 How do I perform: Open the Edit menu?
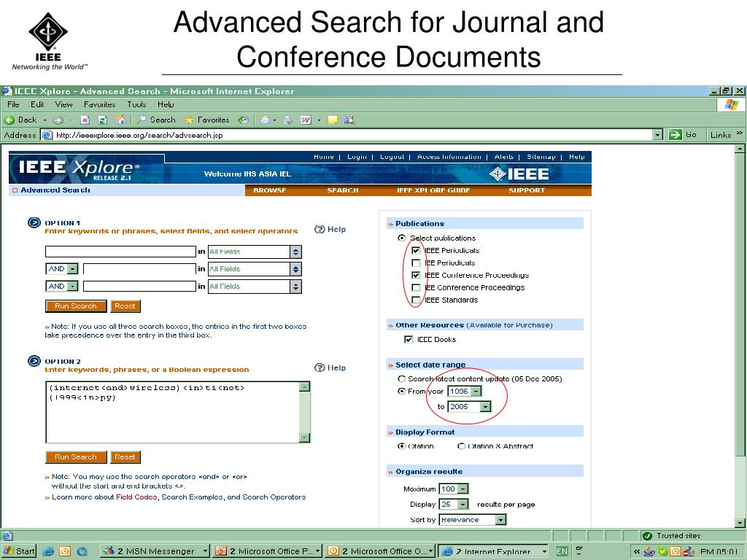point(37,104)
